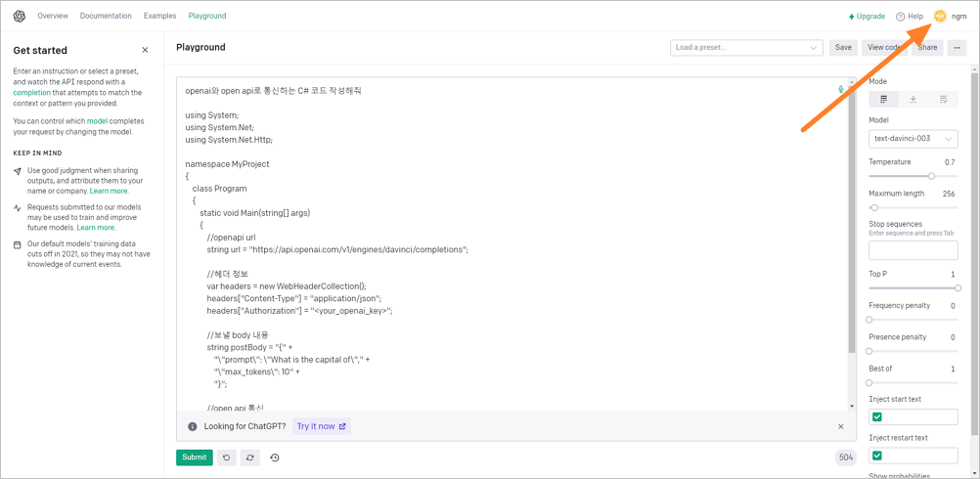Click the Regenerate icon
The width and height of the screenshot is (980, 479).
click(x=249, y=457)
